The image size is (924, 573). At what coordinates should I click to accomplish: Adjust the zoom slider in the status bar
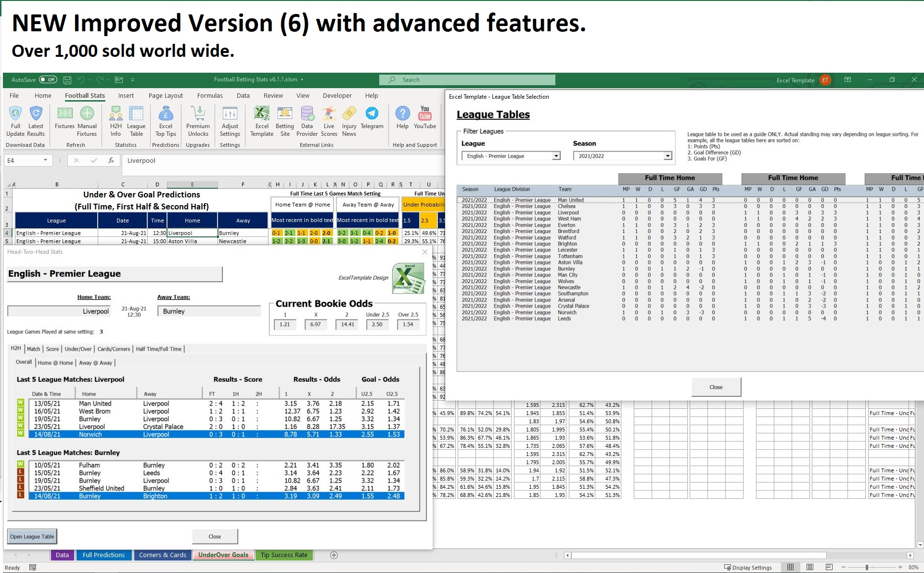[x=867, y=567]
